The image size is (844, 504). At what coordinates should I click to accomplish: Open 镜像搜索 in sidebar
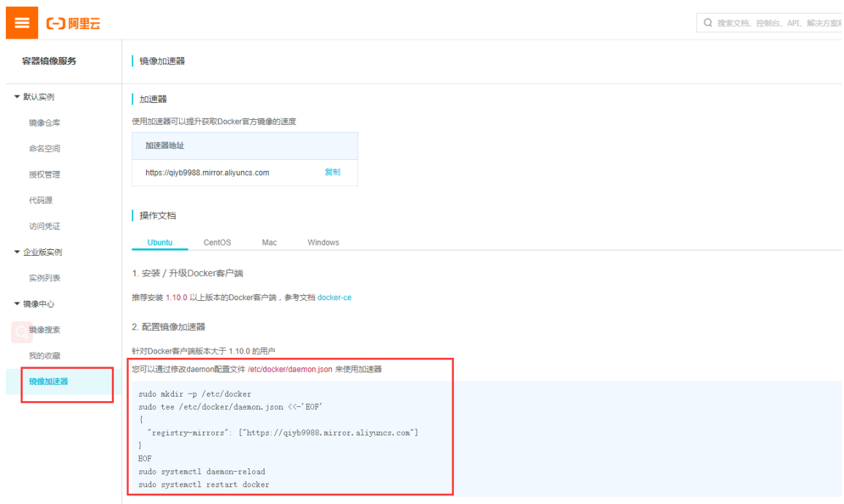45,329
